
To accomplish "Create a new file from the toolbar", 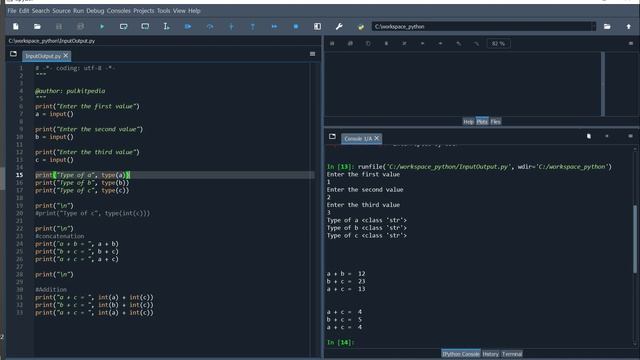I will (16, 27).
